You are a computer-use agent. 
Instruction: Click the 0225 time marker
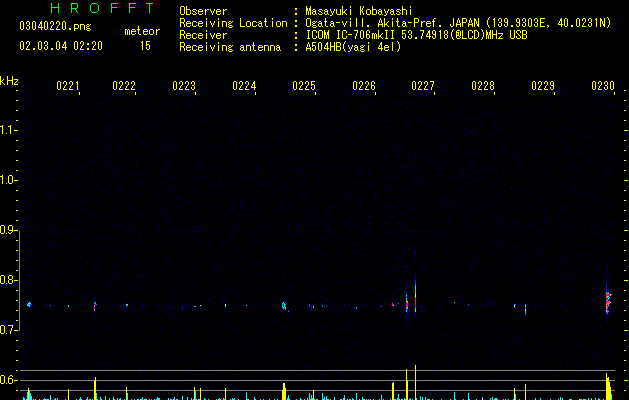click(304, 86)
